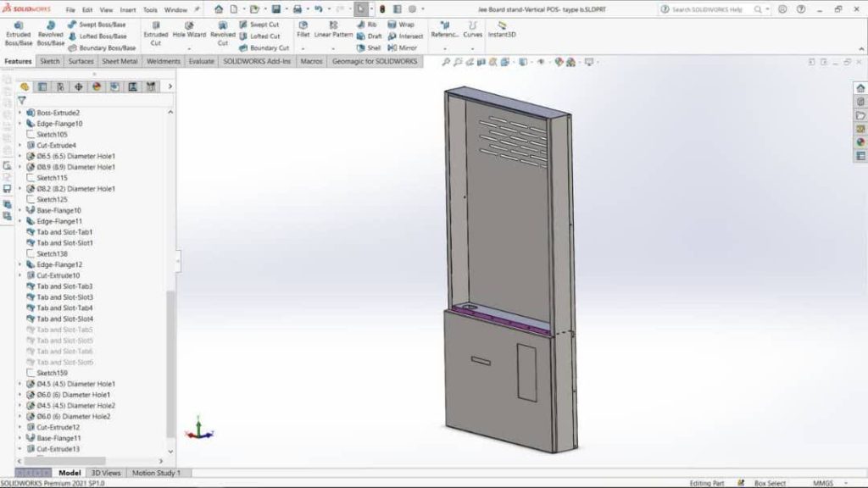Choose Lofted Boss/Base command
The image size is (868, 488).
(x=97, y=36)
